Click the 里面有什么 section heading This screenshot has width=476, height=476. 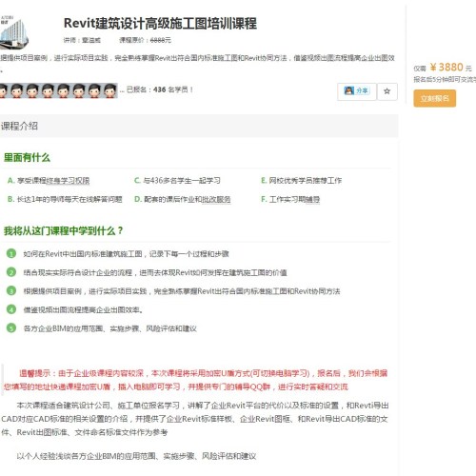[x=27, y=157]
